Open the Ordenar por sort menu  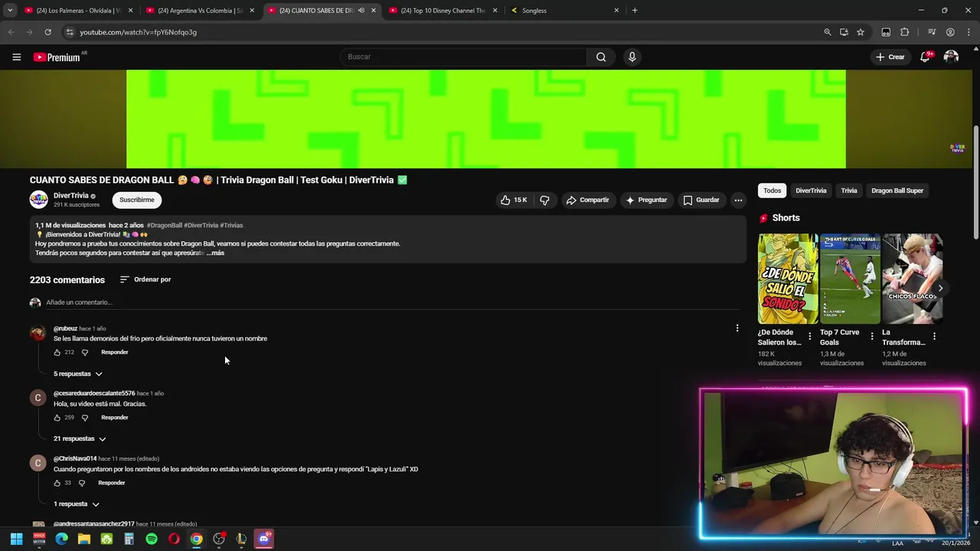145,279
